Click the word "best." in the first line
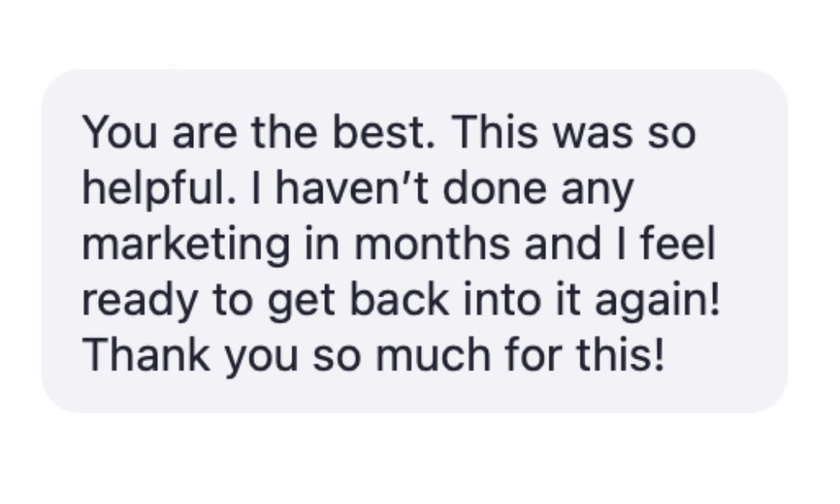This screenshot has width=840, height=504. 384,132
